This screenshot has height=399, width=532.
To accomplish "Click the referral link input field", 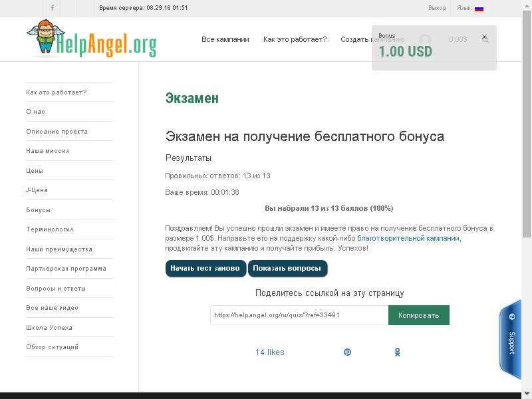I will 299,315.
